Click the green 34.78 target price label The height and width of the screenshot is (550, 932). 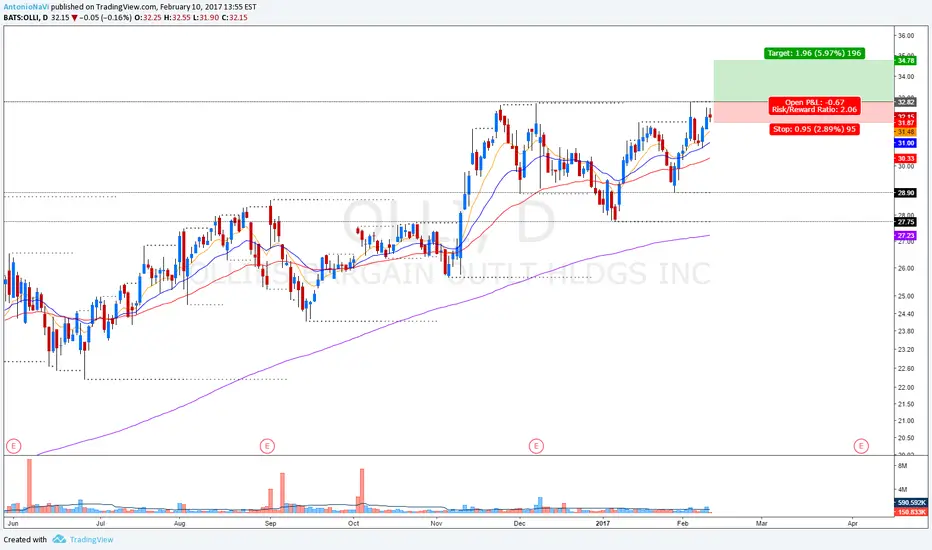click(905, 61)
